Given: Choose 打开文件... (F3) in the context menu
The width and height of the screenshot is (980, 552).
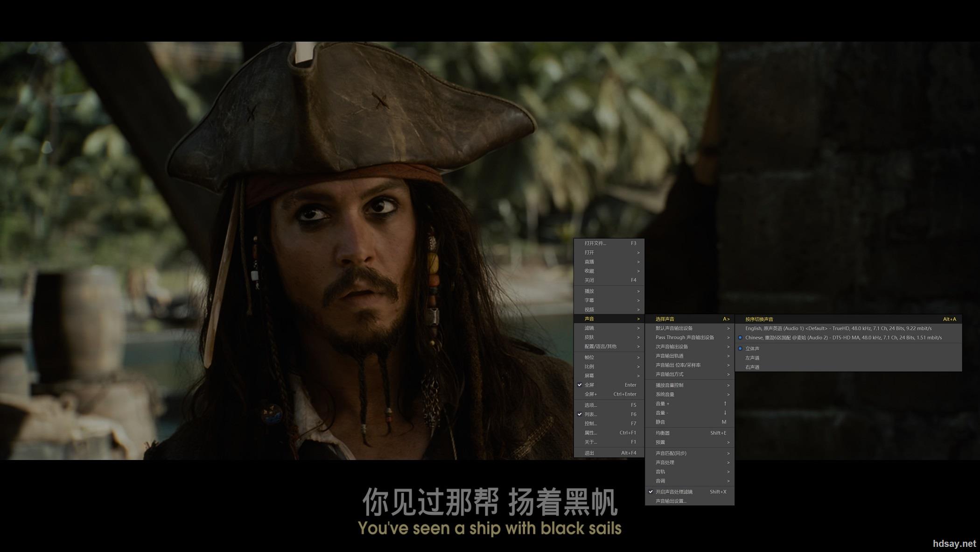Looking at the screenshot, I should click(x=609, y=243).
